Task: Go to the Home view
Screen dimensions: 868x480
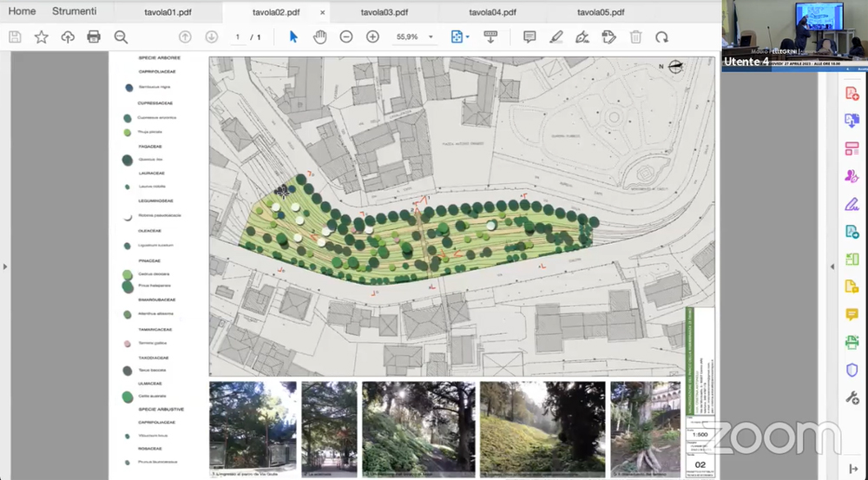Action: pos(22,11)
